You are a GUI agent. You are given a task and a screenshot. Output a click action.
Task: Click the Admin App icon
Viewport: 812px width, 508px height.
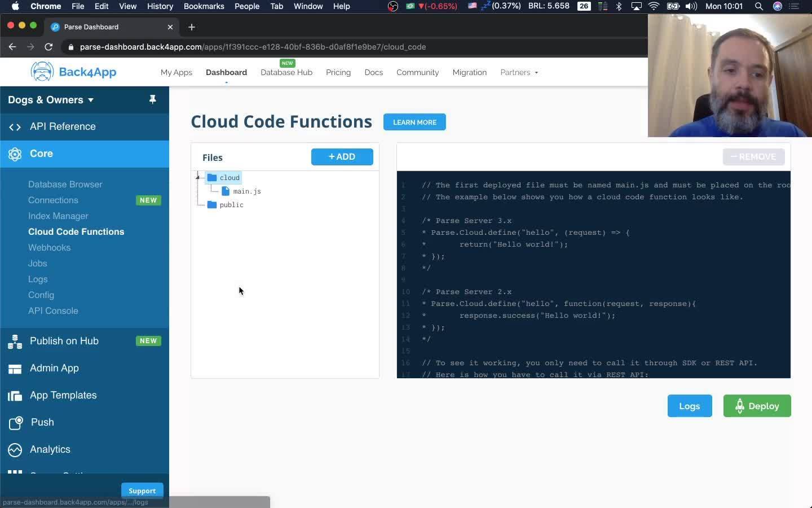point(15,369)
